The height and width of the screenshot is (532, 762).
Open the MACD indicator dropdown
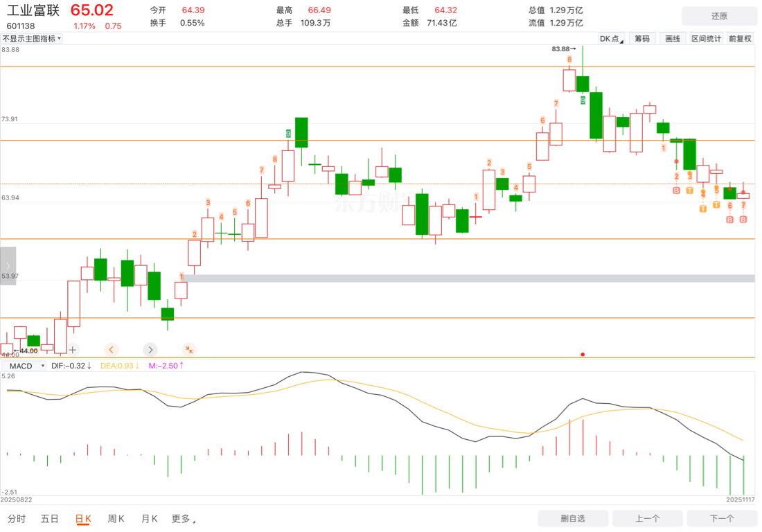24,366
